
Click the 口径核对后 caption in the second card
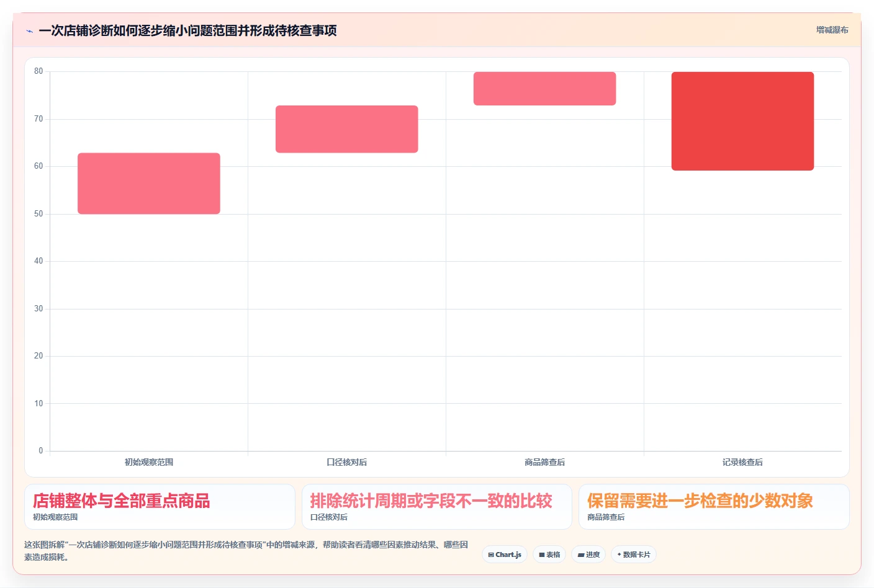coord(329,517)
